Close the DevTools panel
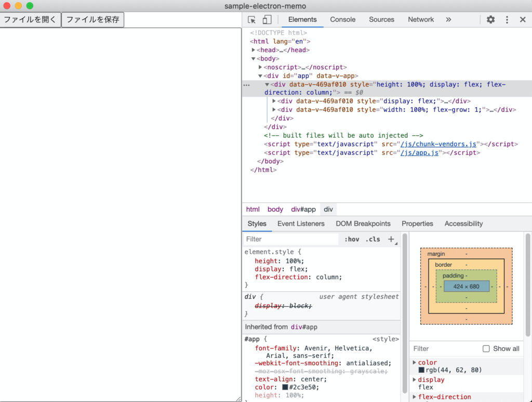This screenshot has width=532, height=402. click(523, 20)
